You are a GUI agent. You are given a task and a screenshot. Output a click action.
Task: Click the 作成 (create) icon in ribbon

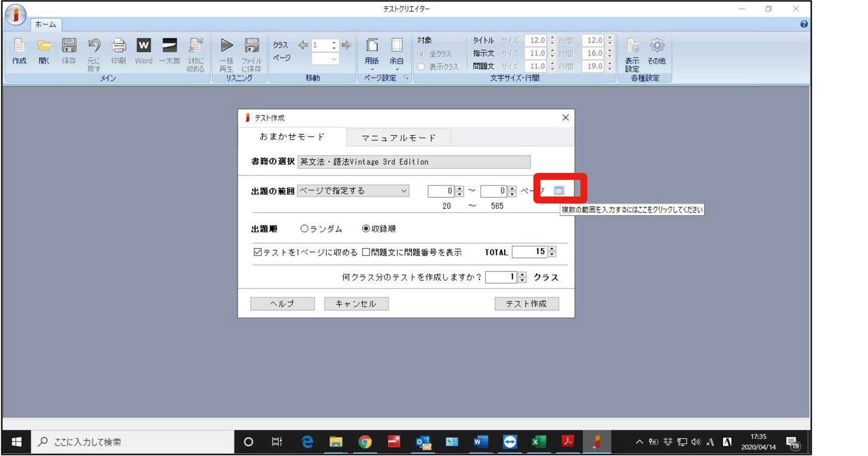(19, 51)
